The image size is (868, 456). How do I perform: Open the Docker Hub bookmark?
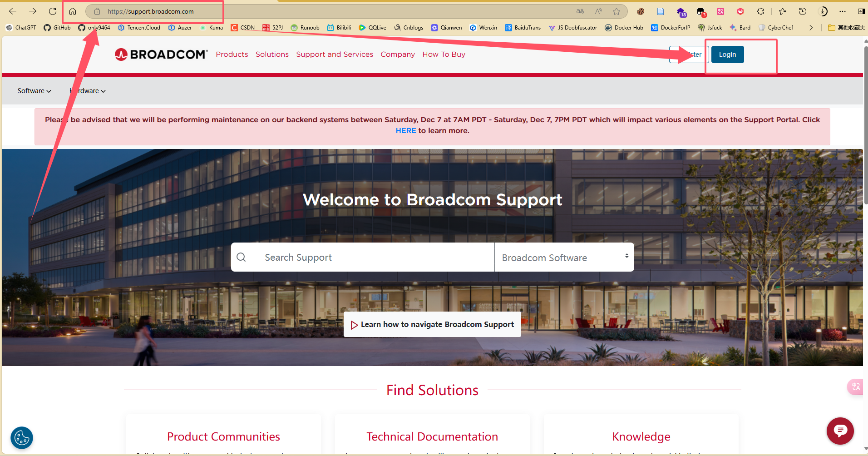point(624,28)
